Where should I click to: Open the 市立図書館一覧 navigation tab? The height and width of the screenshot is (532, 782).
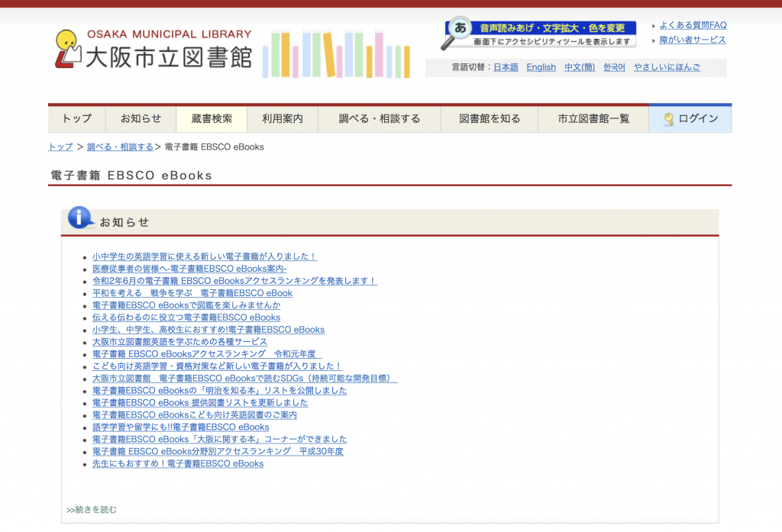click(x=593, y=118)
